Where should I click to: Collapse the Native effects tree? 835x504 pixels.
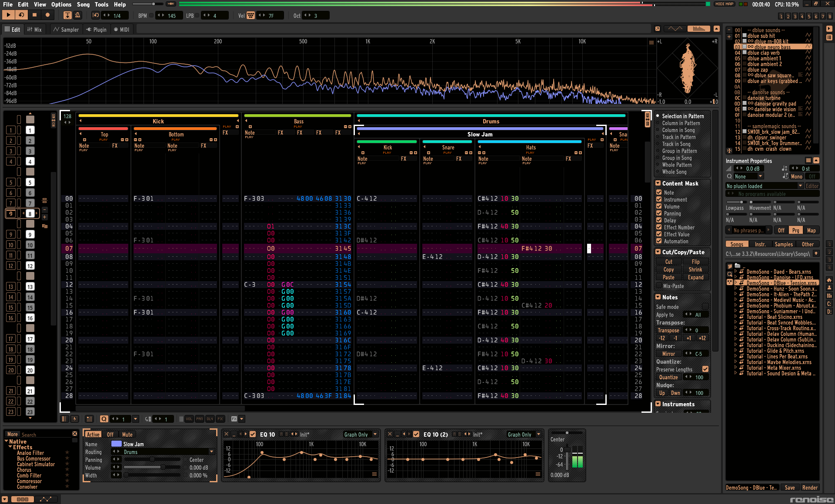(x=7, y=441)
